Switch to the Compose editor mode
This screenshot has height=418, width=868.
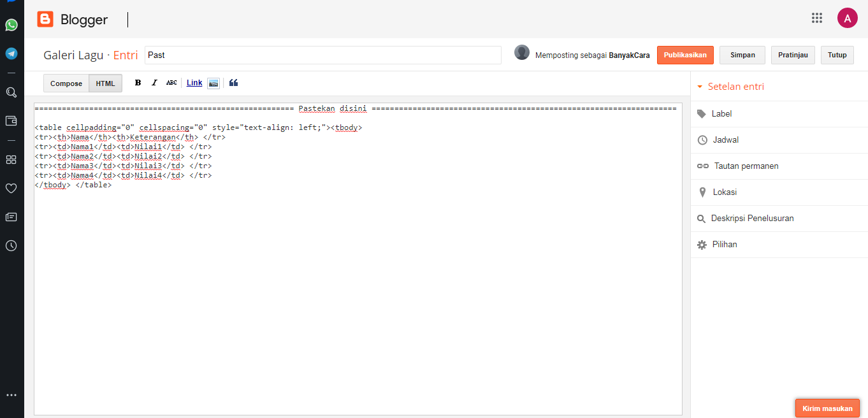pos(66,83)
